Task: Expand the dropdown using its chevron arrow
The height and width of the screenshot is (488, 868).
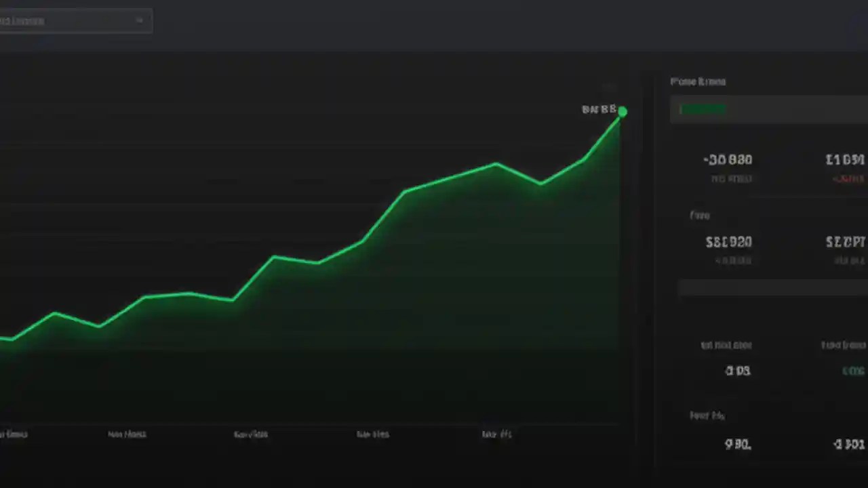Action: pos(140,20)
